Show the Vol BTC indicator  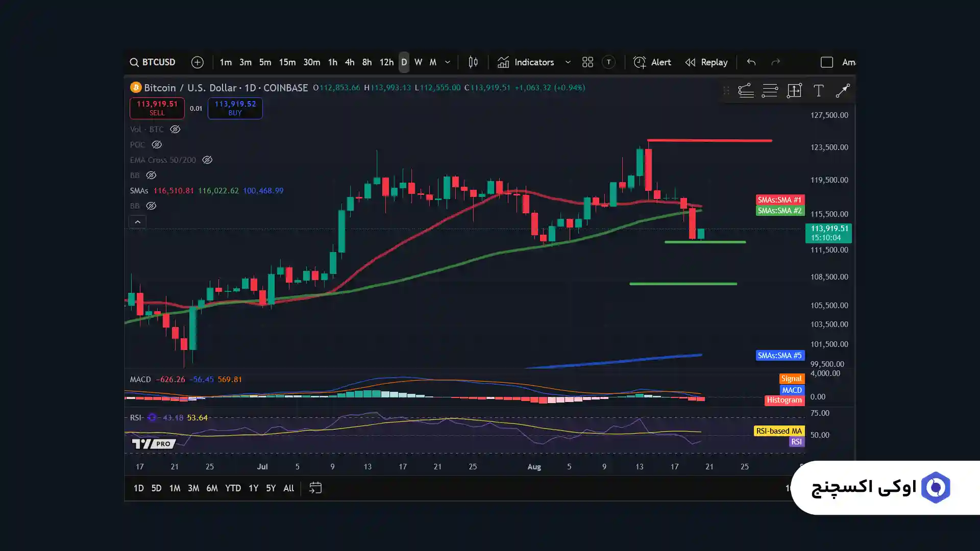[x=175, y=130]
